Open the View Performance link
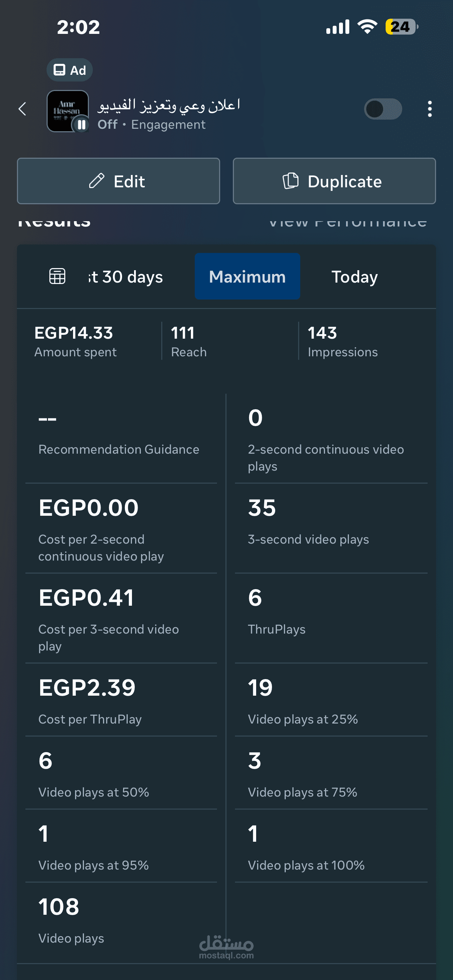The height and width of the screenshot is (980, 453). coord(348,222)
